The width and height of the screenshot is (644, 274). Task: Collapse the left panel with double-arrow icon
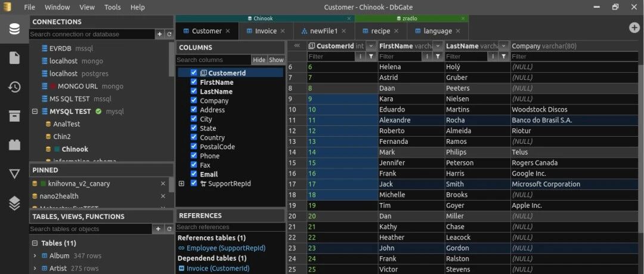(x=297, y=45)
